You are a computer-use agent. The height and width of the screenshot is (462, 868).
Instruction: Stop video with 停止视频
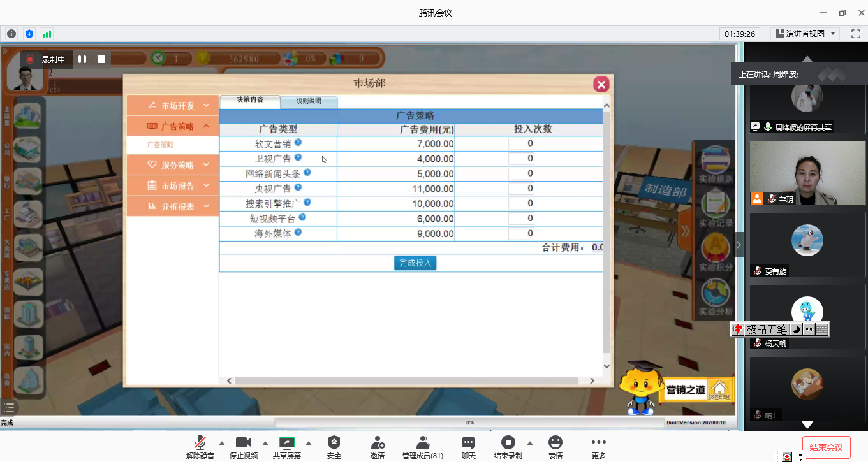[x=244, y=447]
